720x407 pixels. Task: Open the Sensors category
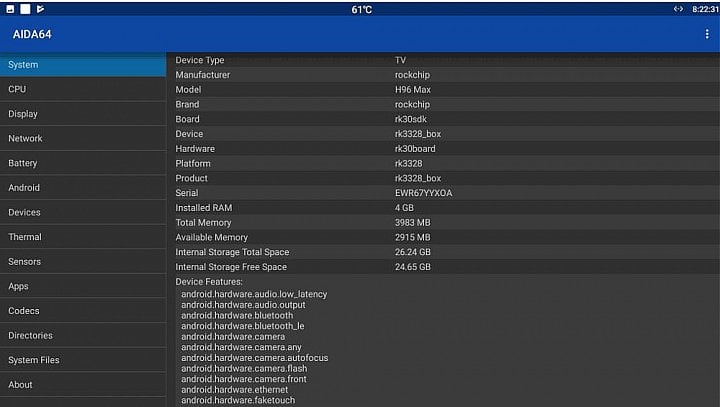[x=83, y=261]
